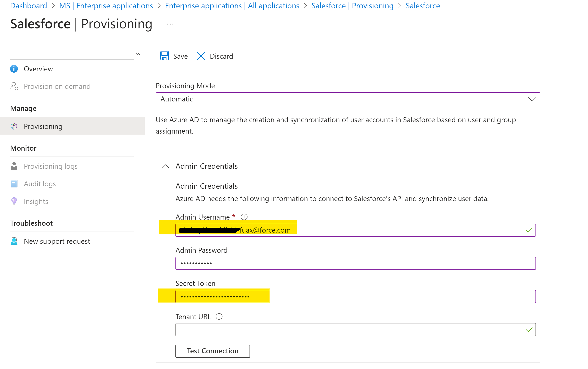Image resolution: width=588 pixels, height=369 pixels.
Task: Click the Save label in the toolbar
Action: (181, 56)
